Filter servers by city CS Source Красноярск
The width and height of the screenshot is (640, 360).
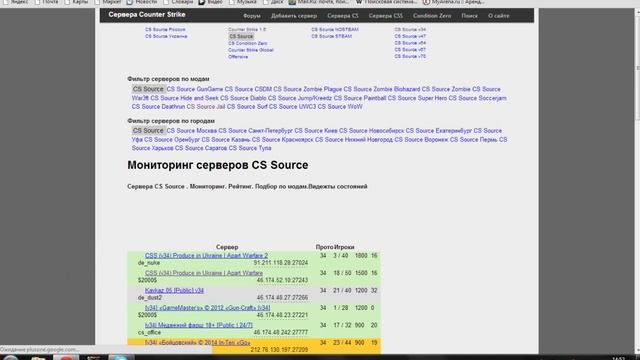tap(282, 140)
